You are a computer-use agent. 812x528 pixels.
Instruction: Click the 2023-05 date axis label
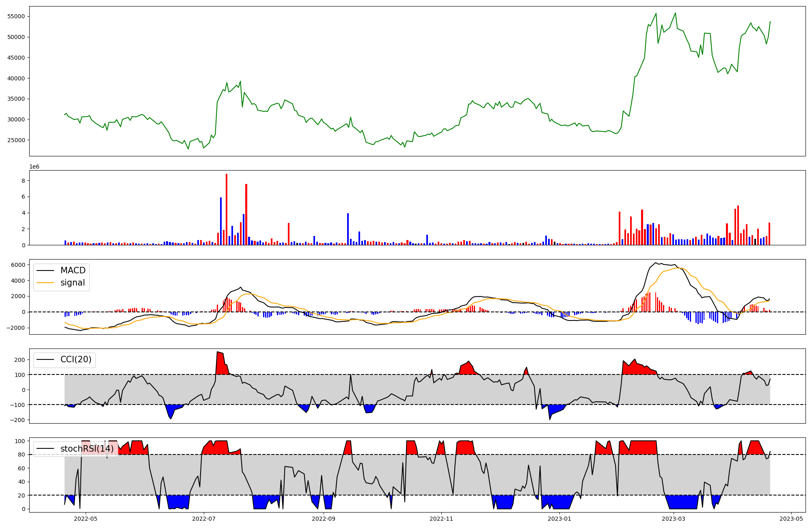coord(791,519)
